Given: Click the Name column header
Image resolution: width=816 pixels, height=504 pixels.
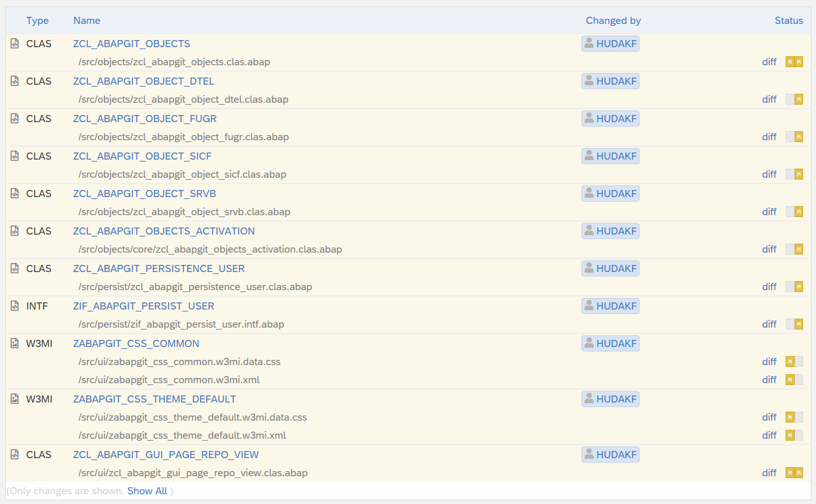Looking at the screenshot, I should [87, 21].
